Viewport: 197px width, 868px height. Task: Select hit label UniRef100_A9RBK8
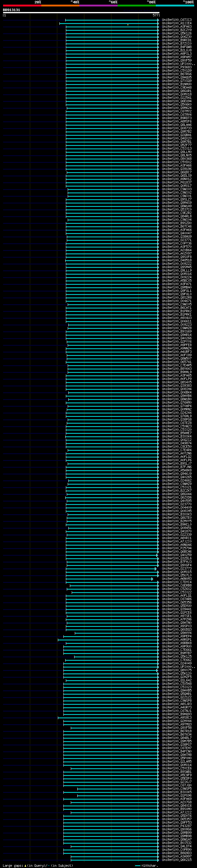176,643
